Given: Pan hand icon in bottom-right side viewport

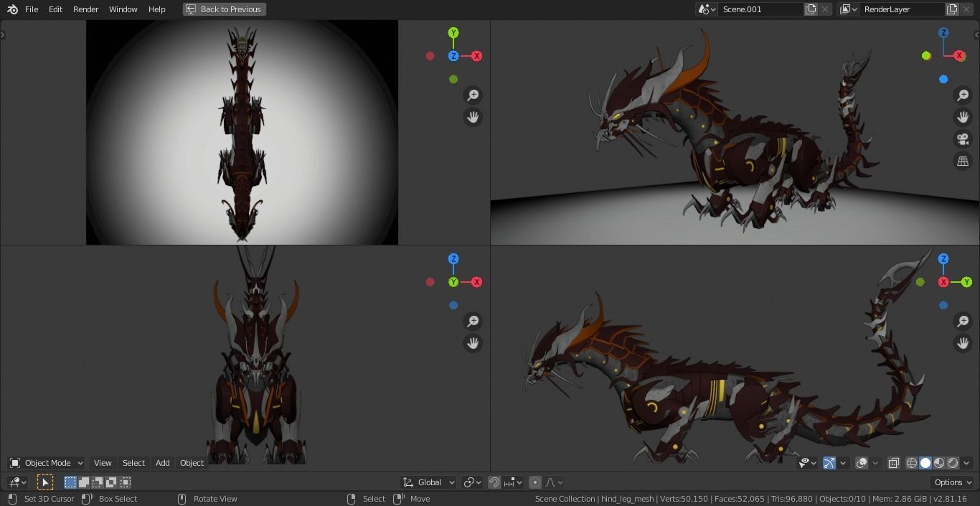Looking at the screenshot, I should 963,343.
